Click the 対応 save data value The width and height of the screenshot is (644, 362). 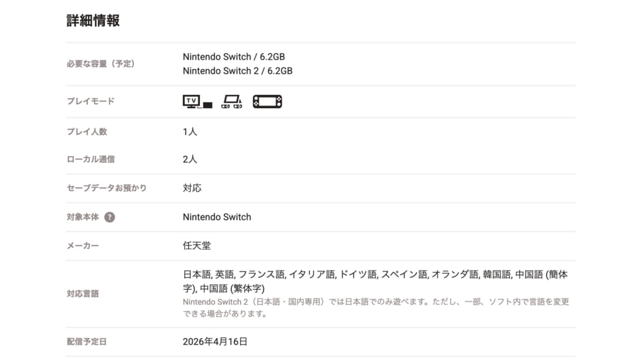(x=192, y=189)
